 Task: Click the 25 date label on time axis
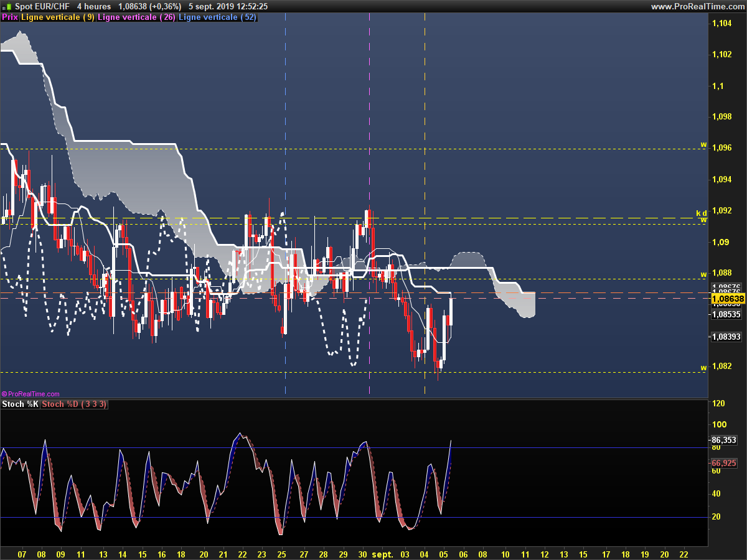pyautogui.click(x=281, y=554)
